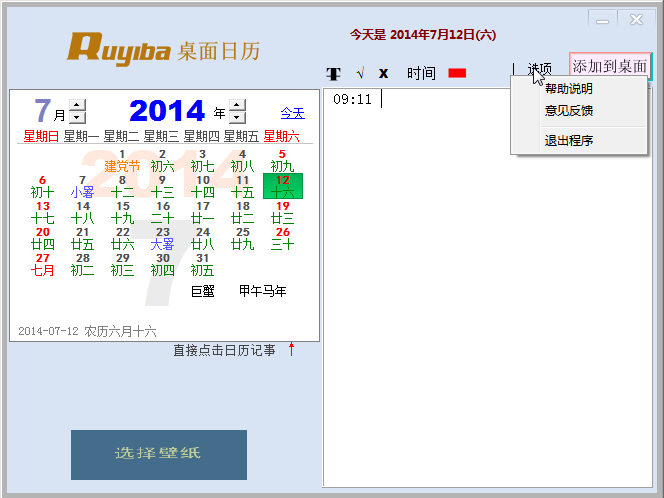Image resolution: width=664 pixels, height=498 pixels.
Task: Click in the note text area
Action: (487, 288)
